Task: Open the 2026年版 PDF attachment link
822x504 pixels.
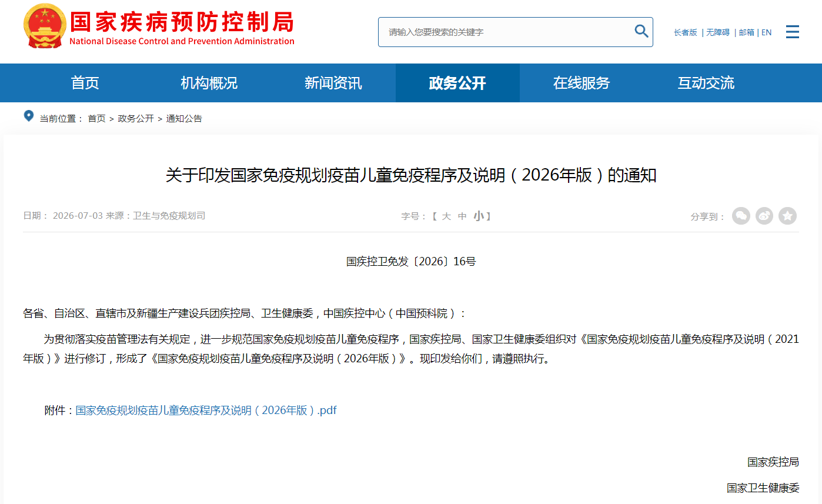Action: pos(206,410)
